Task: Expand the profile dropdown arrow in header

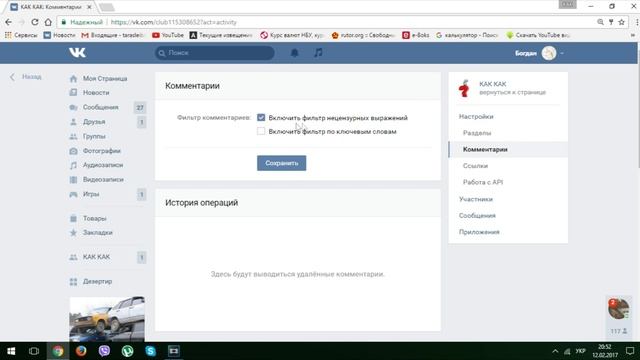Action: coord(562,53)
